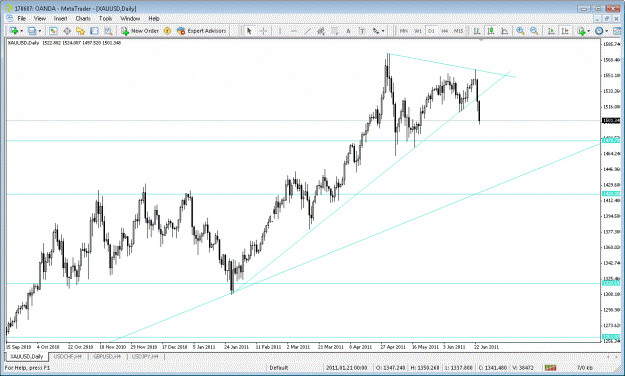Click the yellow MetaEditor diamond icon
The height and width of the screenshot is (376, 625).
click(167, 31)
